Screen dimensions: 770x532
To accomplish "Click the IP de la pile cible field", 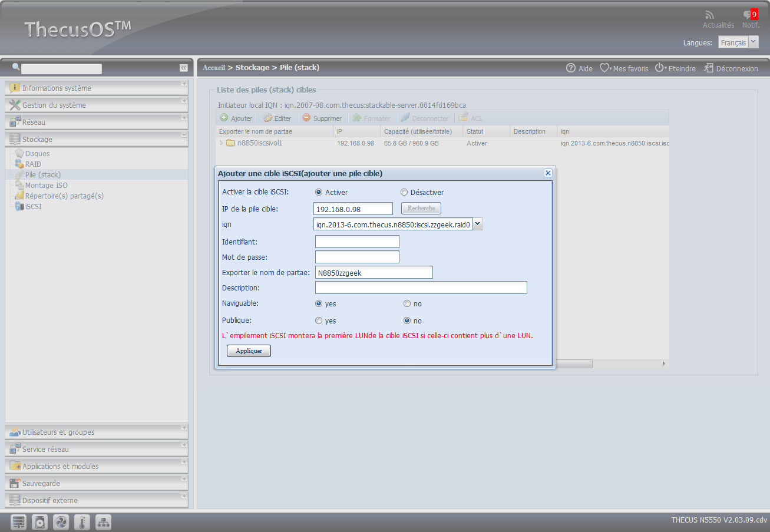I will (353, 209).
